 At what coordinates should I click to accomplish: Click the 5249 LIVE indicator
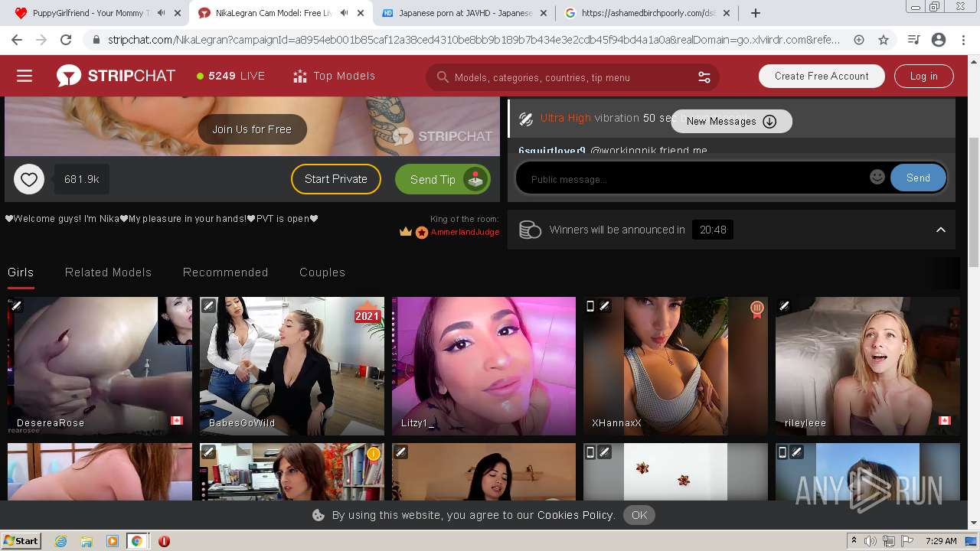pyautogui.click(x=230, y=76)
